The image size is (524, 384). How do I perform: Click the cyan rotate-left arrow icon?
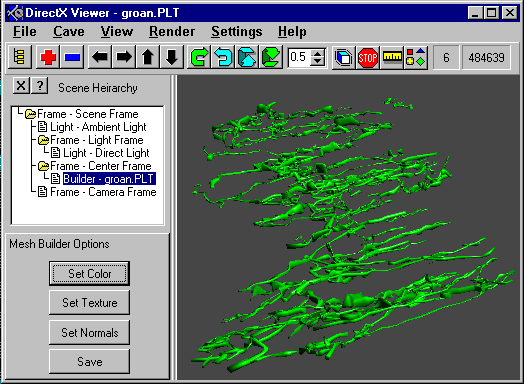[223, 57]
